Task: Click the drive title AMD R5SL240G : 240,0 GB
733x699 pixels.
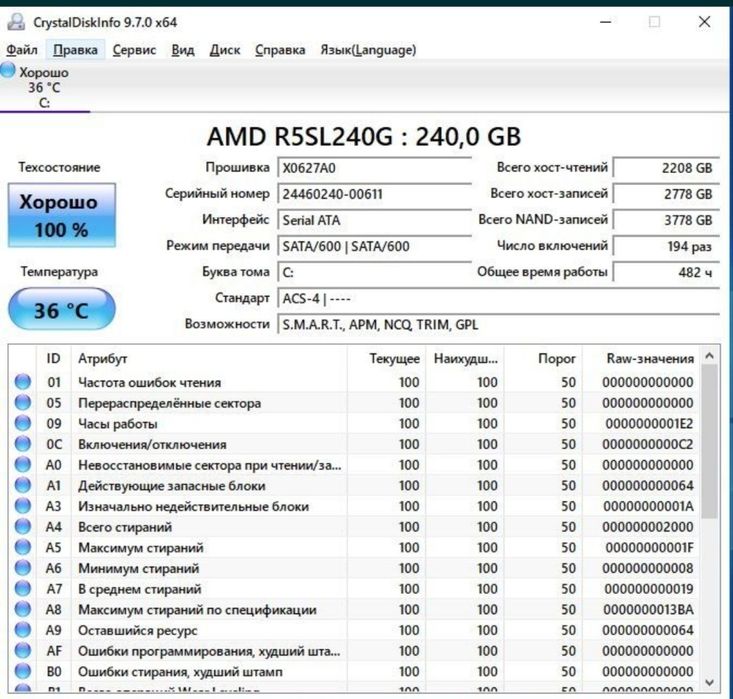Action: tap(364, 137)
